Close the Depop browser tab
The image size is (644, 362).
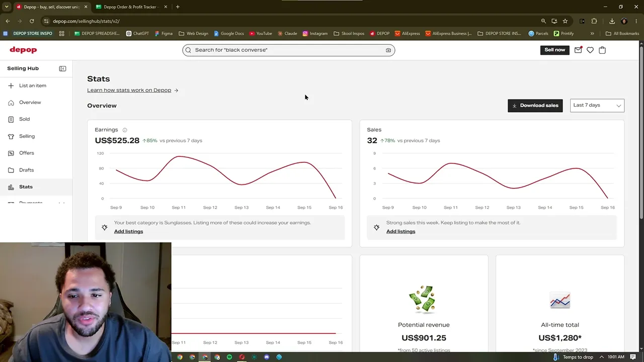point(86,7)
